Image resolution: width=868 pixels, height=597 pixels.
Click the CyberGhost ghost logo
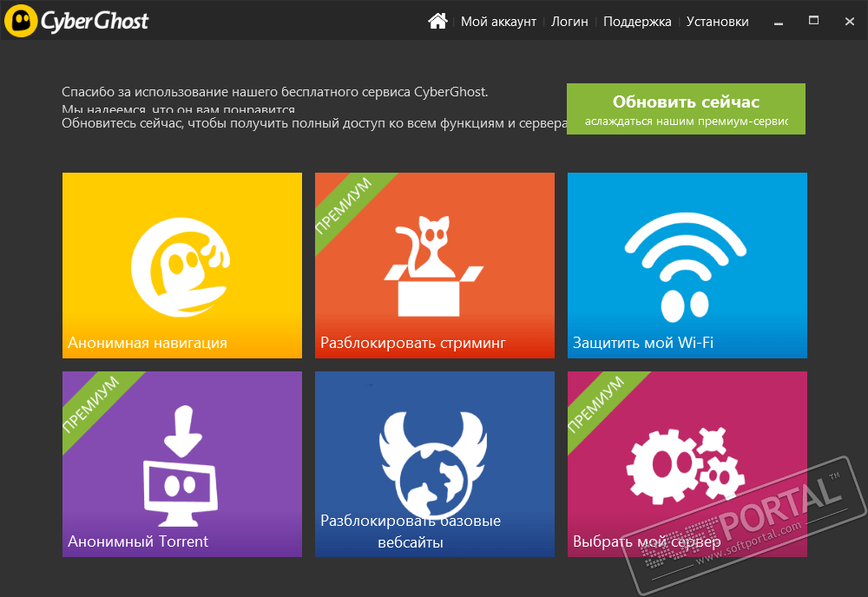click(21, 21)
